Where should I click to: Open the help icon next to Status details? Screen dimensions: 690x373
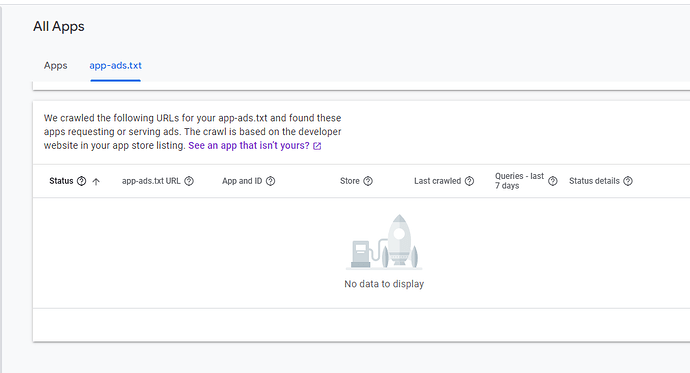point(628,181)
